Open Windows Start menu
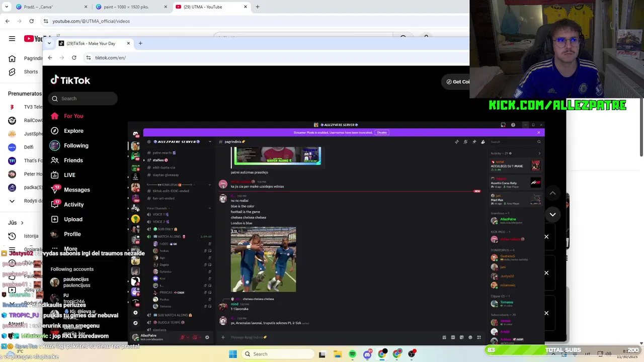Viewport: 644px width, 362px height. point(233,354)
